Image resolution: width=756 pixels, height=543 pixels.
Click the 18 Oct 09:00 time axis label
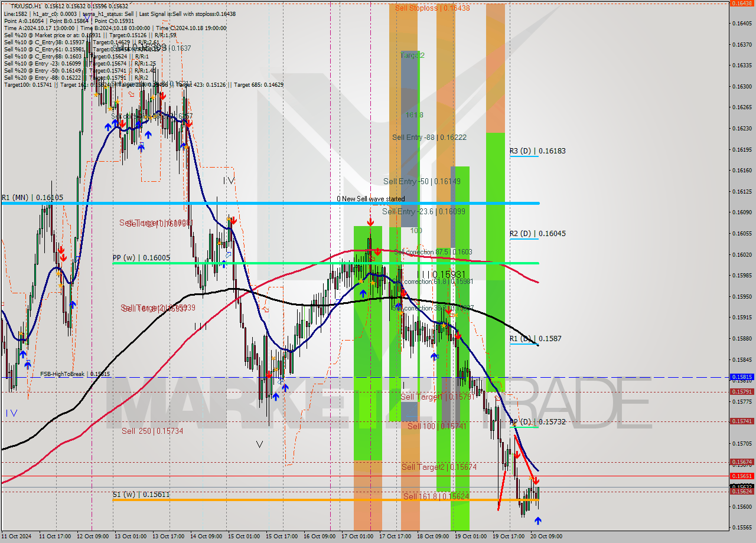434,537
